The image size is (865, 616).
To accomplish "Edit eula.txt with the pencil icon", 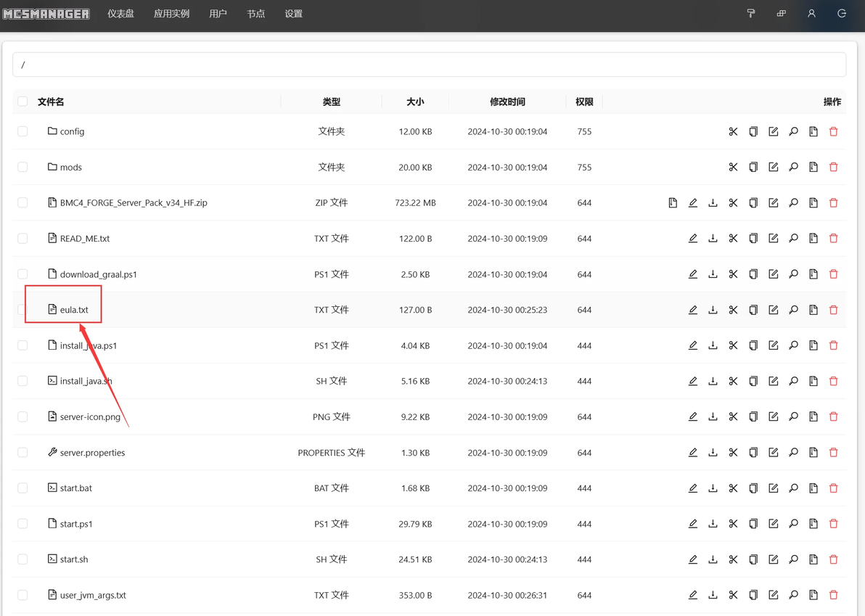I will (x=693, y=310).
